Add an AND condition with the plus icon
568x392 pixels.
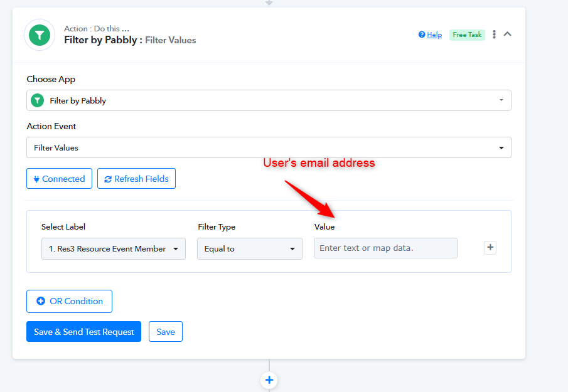tap(490, 248)
